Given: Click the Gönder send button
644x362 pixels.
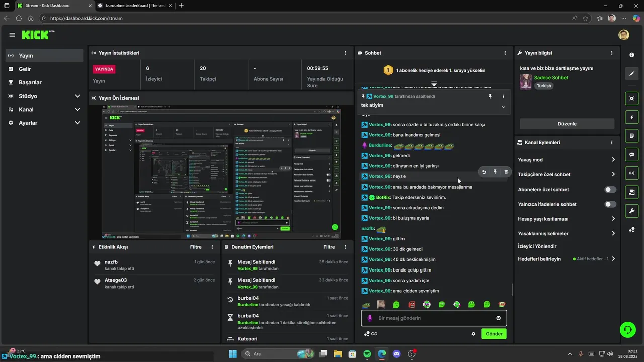Looking at the screenshot, I should click(x=494, y=334).
